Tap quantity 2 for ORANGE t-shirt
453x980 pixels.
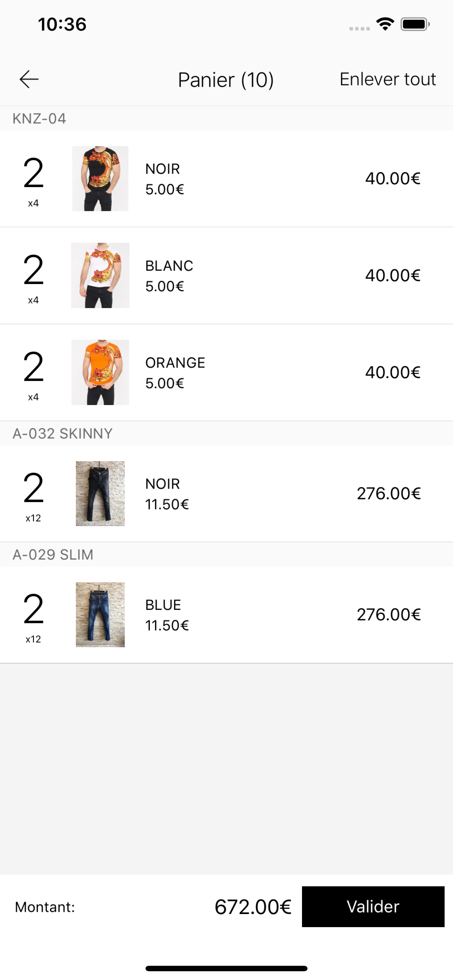(x=34, y=367)
